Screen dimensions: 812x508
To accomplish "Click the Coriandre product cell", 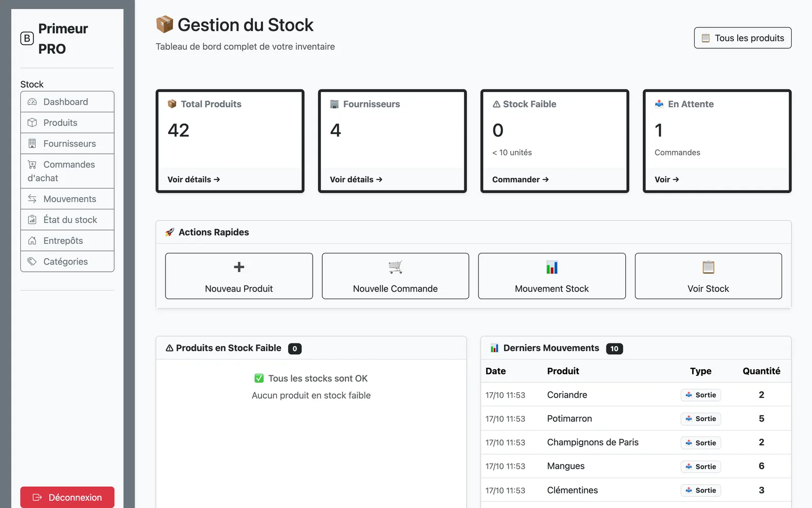I will [567, 395].
